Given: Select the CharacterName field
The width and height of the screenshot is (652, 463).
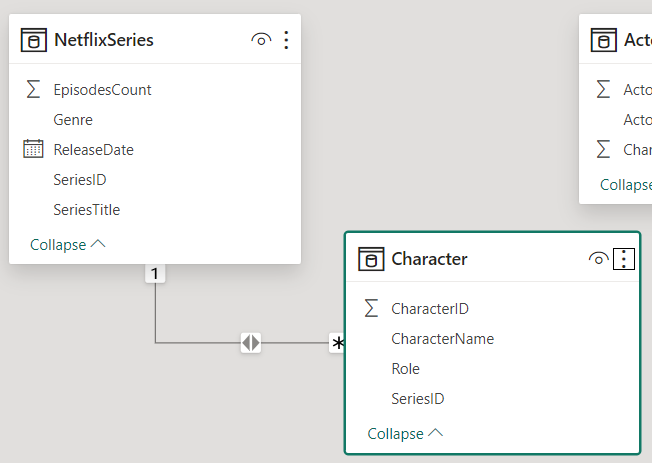Looking at the screenshot, I should (442, 339).
